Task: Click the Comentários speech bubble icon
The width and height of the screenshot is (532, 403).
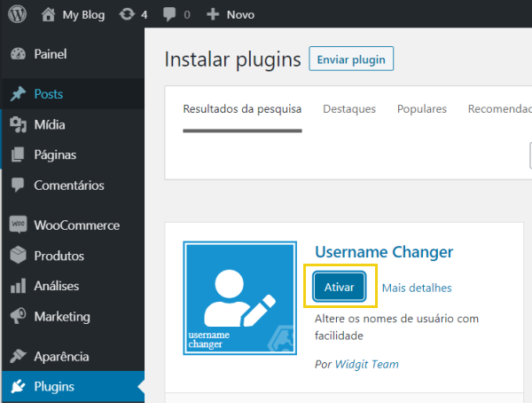Action: tap(18, 186)
